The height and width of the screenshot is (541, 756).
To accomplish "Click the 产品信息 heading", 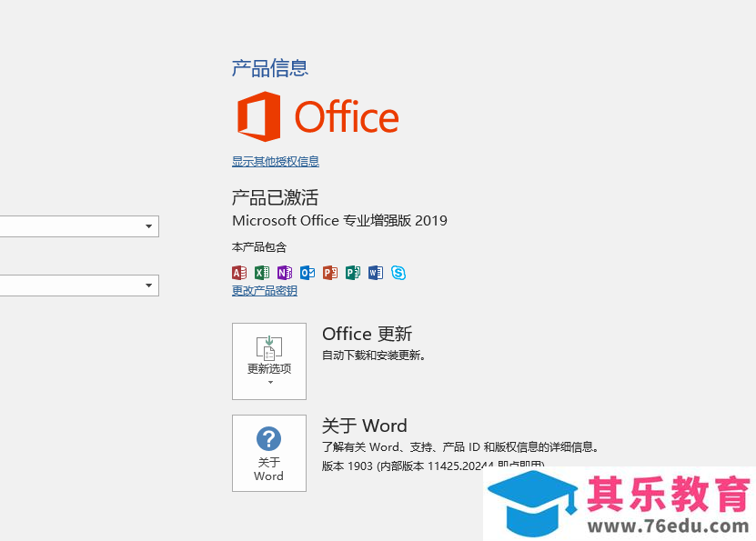I will (x=270, y=68).
